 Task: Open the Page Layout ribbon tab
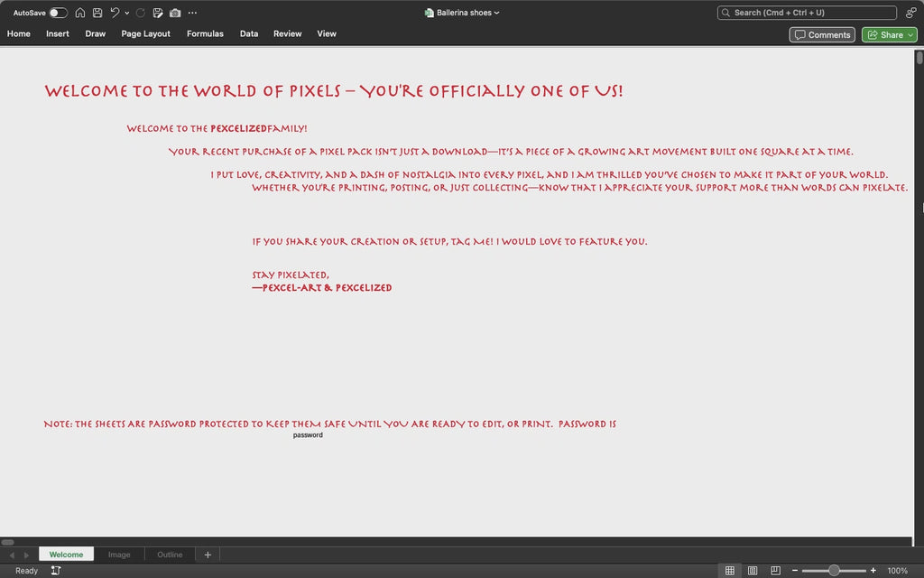[145, 33]
